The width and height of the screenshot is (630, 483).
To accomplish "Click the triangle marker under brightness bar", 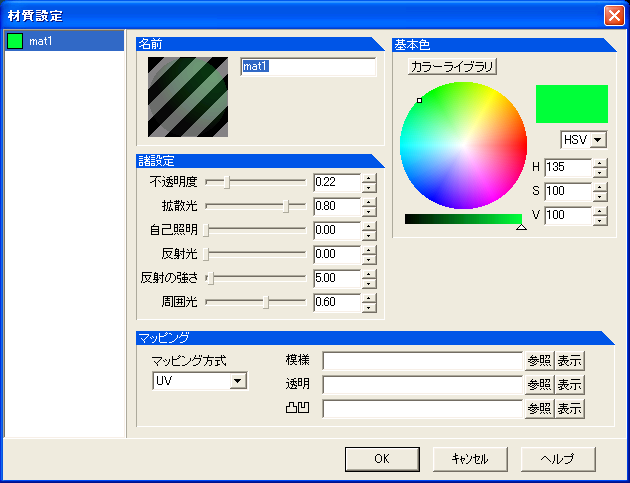I will pyautogui.click(x=521, y=227).
